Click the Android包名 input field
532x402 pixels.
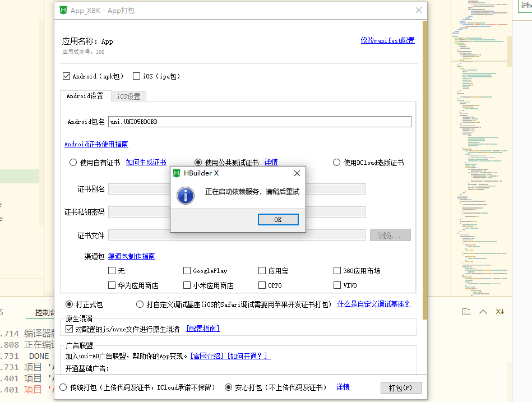[260, 122]
